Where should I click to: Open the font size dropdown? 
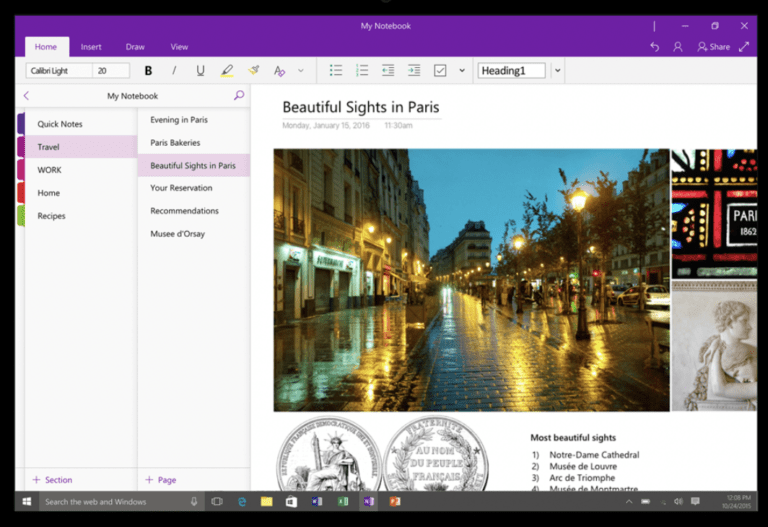tap(110, 71)
